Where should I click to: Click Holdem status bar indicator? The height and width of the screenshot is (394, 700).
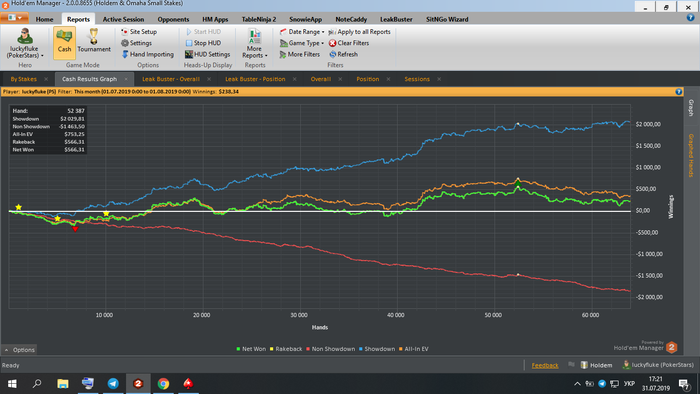point(596,365)
